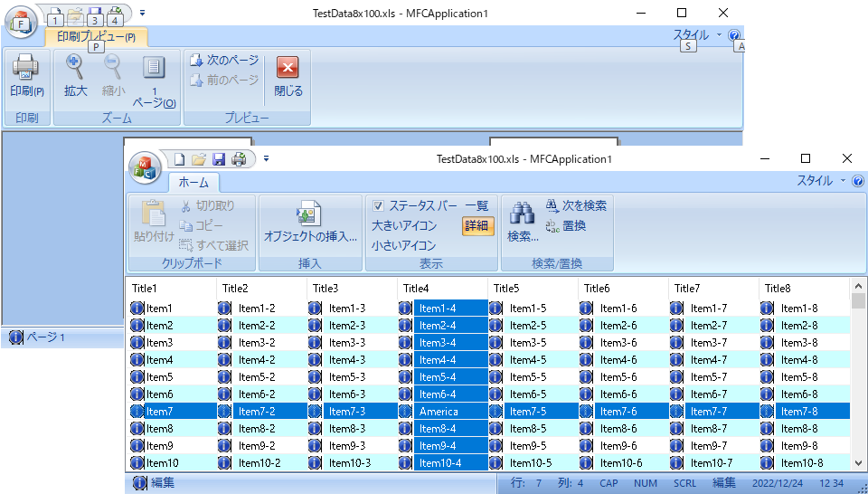Click 切り取り cut command

click(208, 206)
